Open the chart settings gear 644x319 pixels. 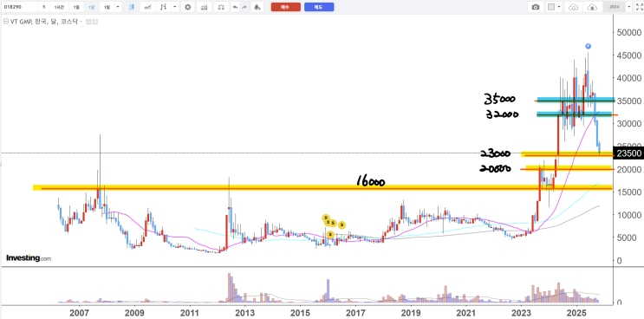188,7
